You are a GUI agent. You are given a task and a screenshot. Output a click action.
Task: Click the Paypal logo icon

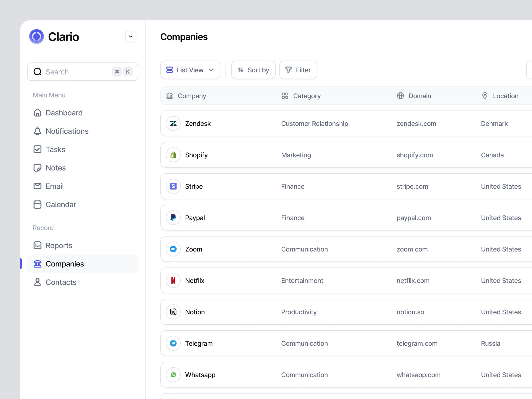pos(173,218)
